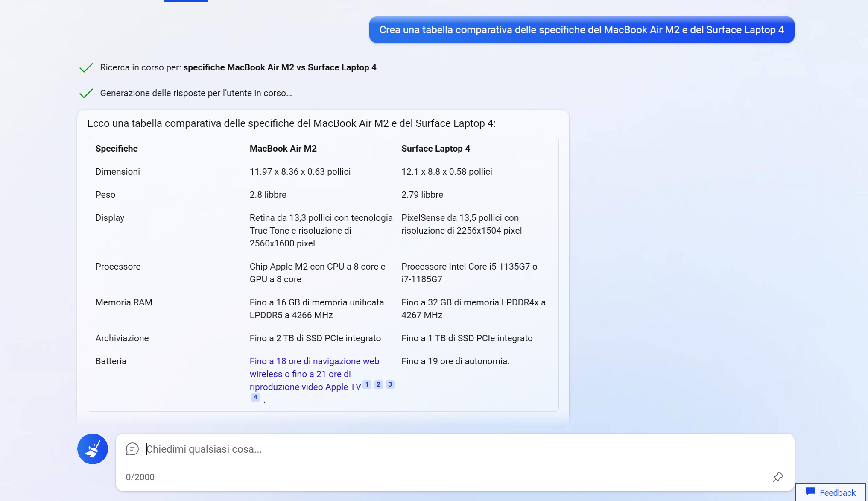The height and width of the screenshot is (501, 868).
Task: Click the speech bubble icon on the Feedback button
Action: [810, 492]
